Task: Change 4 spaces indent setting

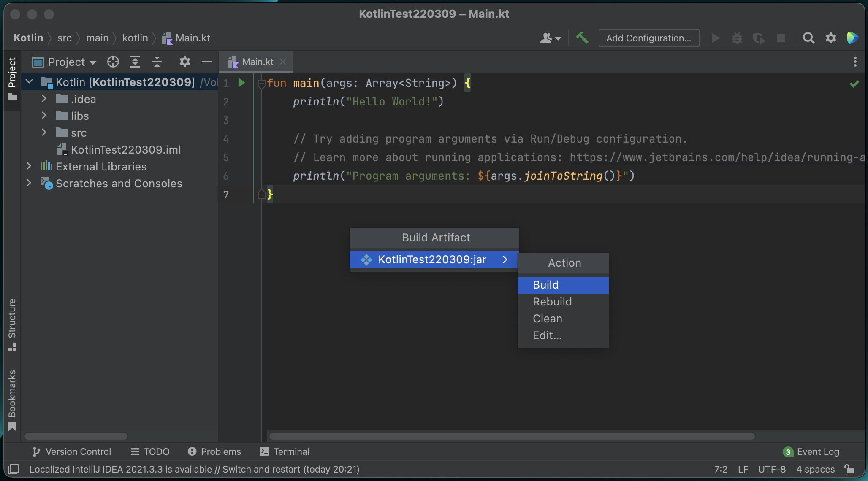Action: coord(815,469)
